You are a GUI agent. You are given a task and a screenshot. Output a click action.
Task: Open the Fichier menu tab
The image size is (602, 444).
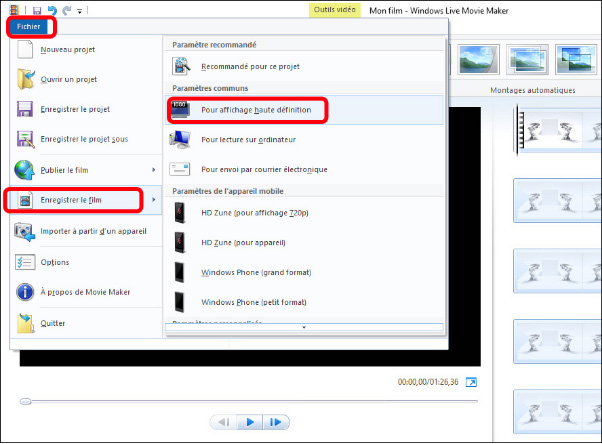pos(28,27)
